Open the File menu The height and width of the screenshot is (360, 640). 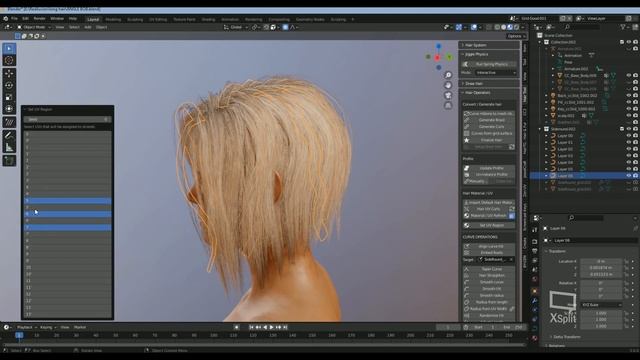point(14,19)
